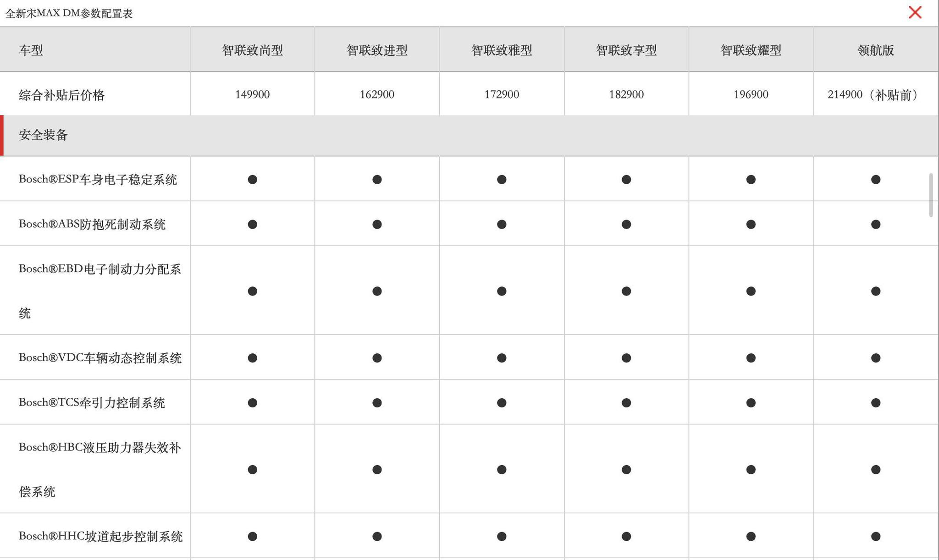Click the HHC dot under 领航版
Screen dimensions: 939x560
tap(876, 536)
